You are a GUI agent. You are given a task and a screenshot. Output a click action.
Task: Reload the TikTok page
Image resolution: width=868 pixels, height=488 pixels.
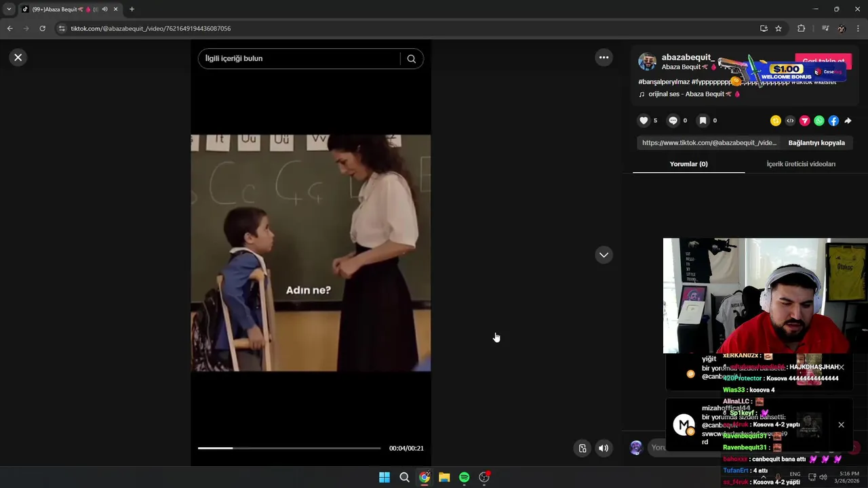[x=42, y=28]
